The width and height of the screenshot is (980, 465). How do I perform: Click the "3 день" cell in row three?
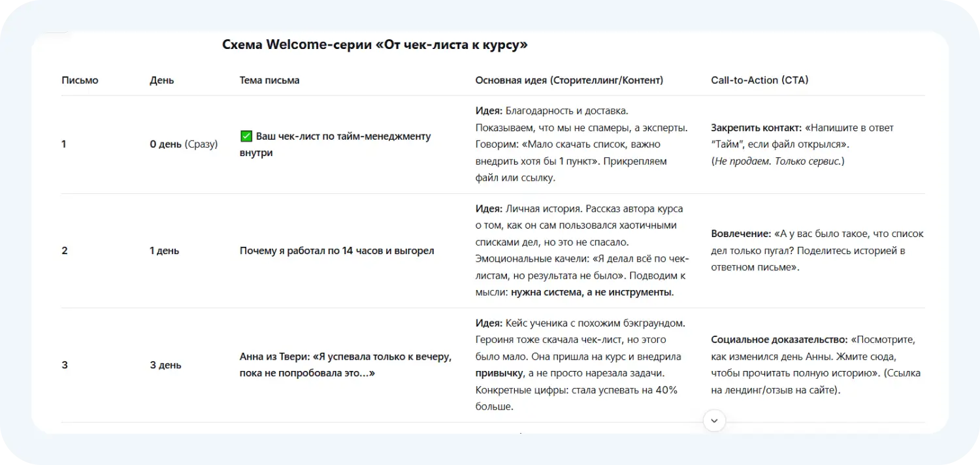click(165, 364)
